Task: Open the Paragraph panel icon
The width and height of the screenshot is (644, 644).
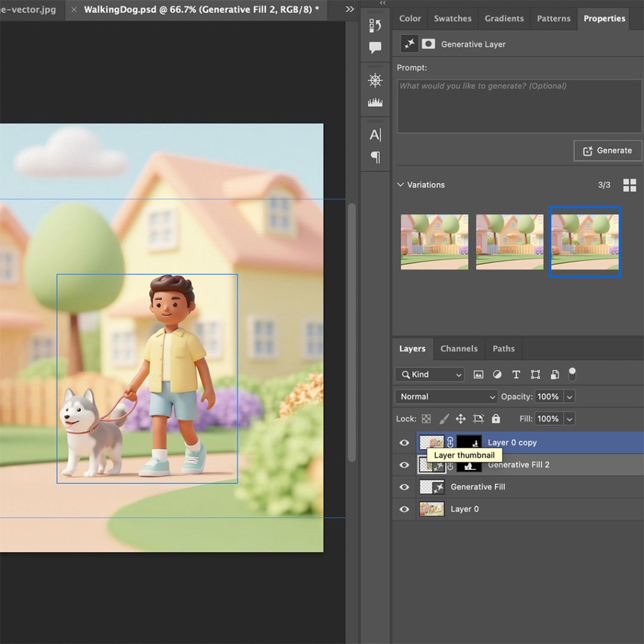Action: click(375, 157)
